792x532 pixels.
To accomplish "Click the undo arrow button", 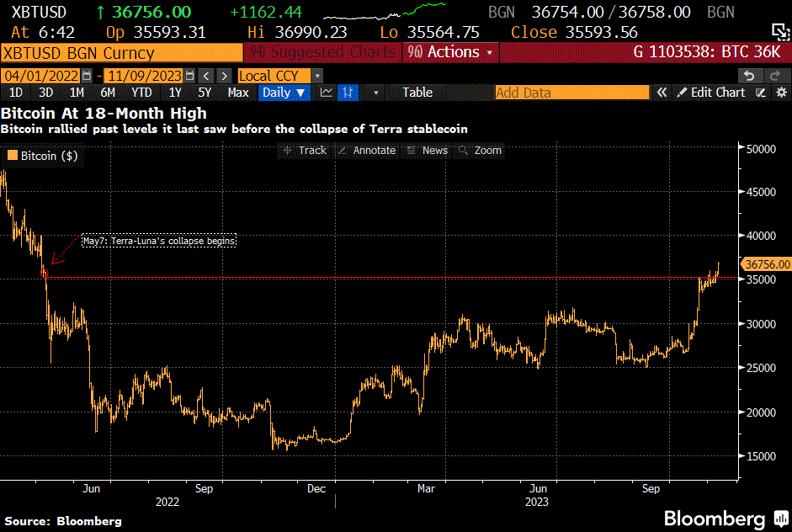I will [x=750, y=76].
